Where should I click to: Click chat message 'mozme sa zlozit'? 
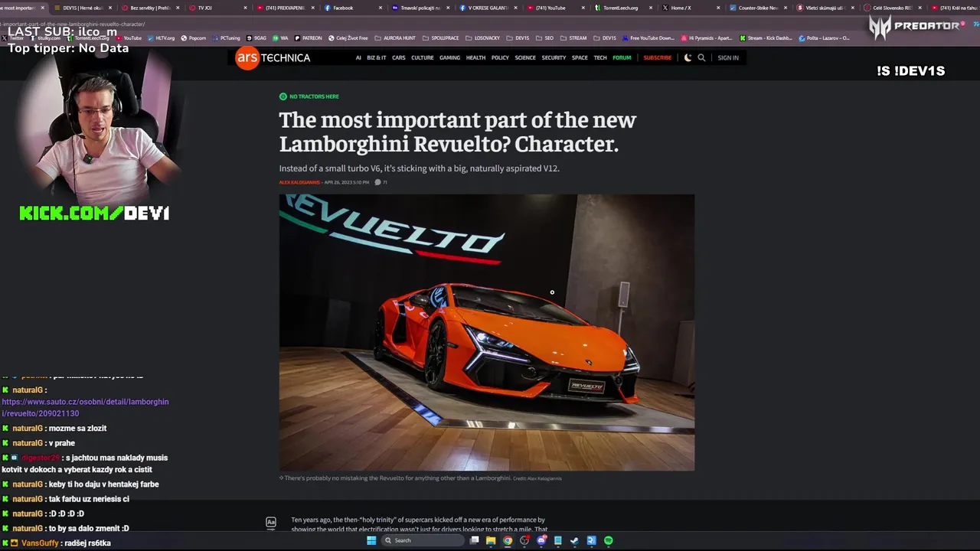coord(77,429)
